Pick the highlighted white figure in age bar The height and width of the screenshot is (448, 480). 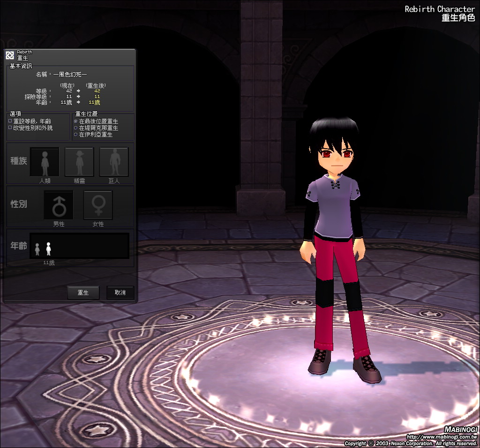(48, 249)
